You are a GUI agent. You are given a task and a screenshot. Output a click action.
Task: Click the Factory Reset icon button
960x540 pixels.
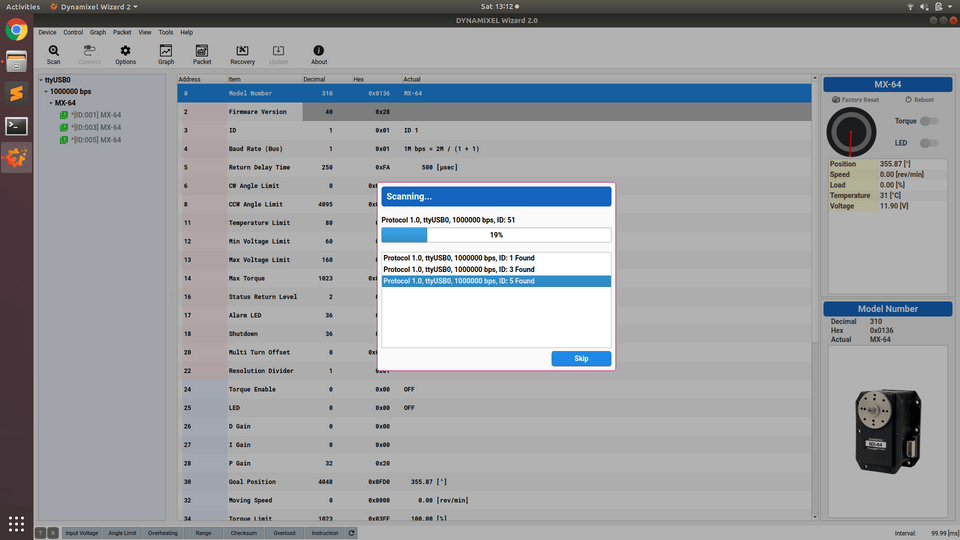[x=855, y=100]
